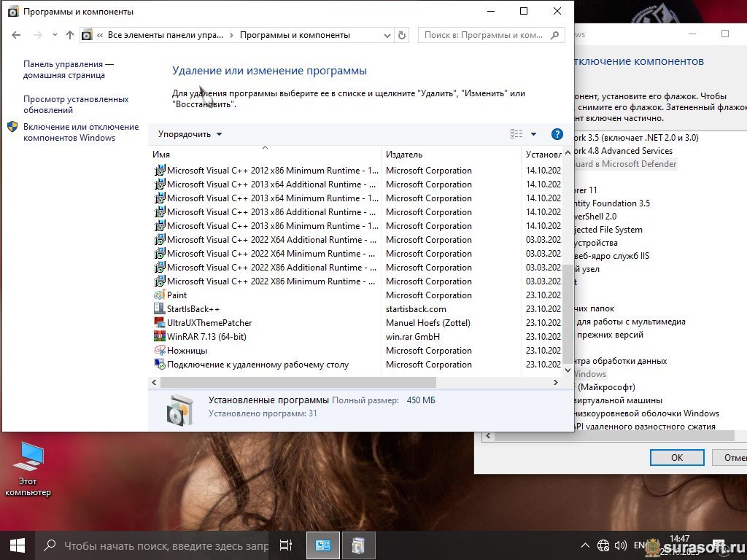Open the Упорядочить dropdown menu
Screen dimensions: 747x560
[x=190, y=134]
